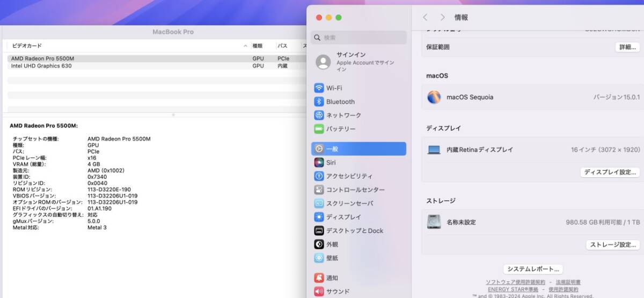Open the 壁紙 wallpaper icon
This screenshot has height=298, width=644.
point(319,258)
